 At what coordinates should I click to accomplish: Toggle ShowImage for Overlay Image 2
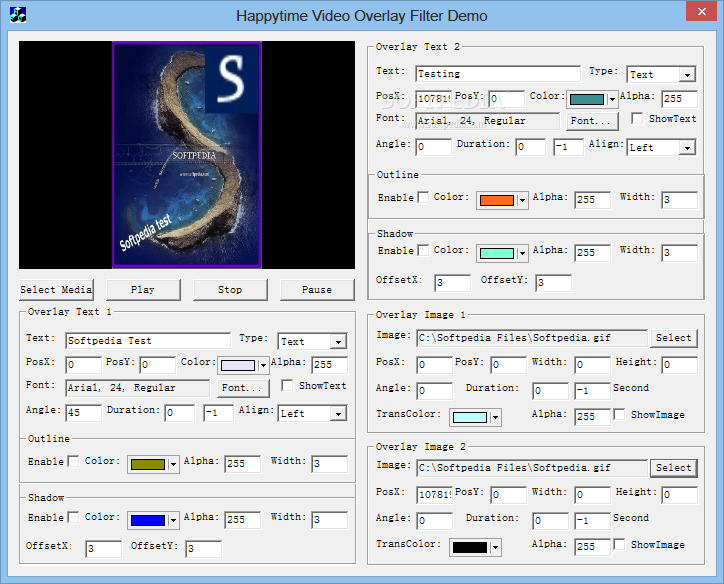click(619, 544)
